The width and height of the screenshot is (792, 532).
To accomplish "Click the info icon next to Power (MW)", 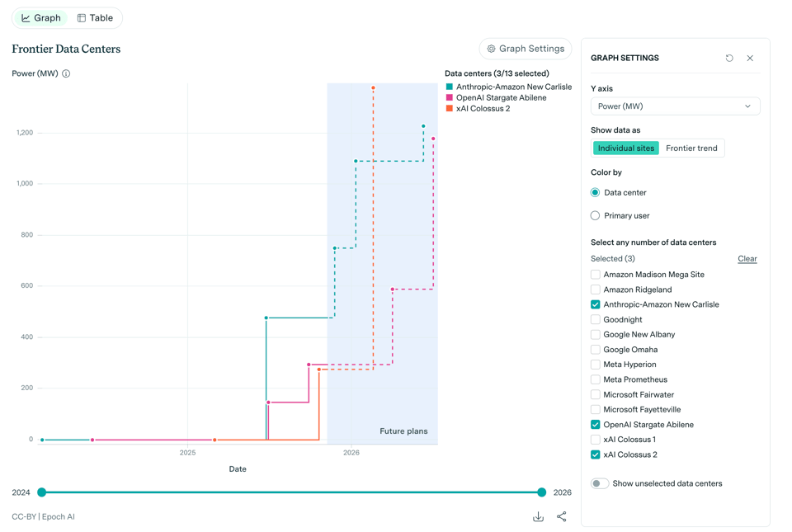I will [66, 73].
